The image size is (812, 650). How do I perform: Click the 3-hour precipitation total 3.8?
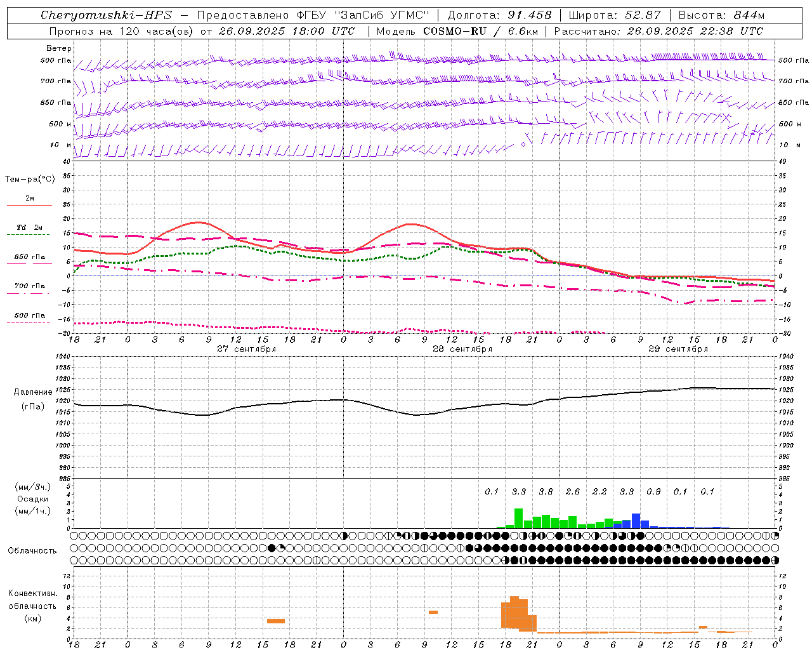tap(546, 491)
